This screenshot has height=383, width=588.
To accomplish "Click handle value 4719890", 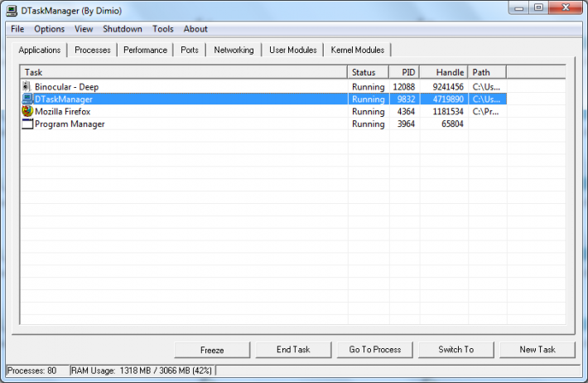I will coord(448,99).
